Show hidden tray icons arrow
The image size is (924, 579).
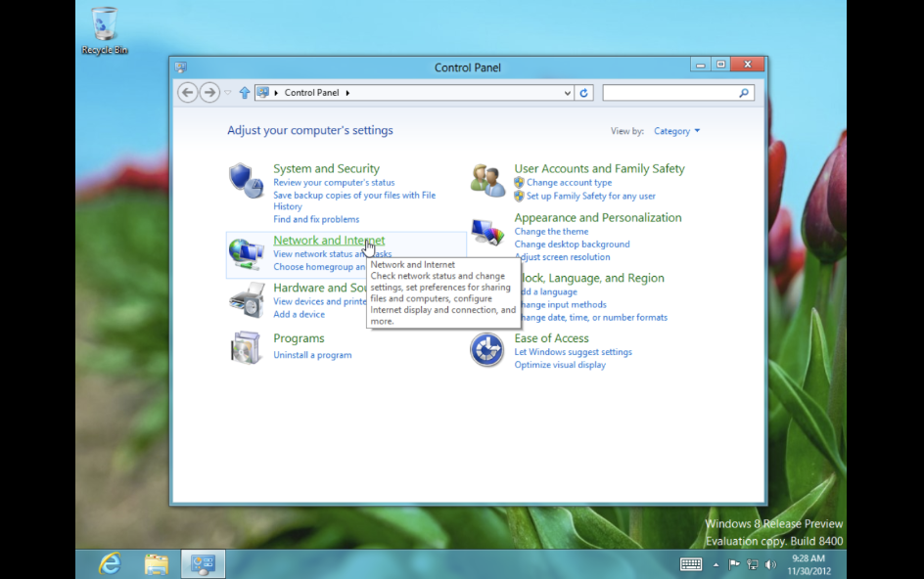716,564
